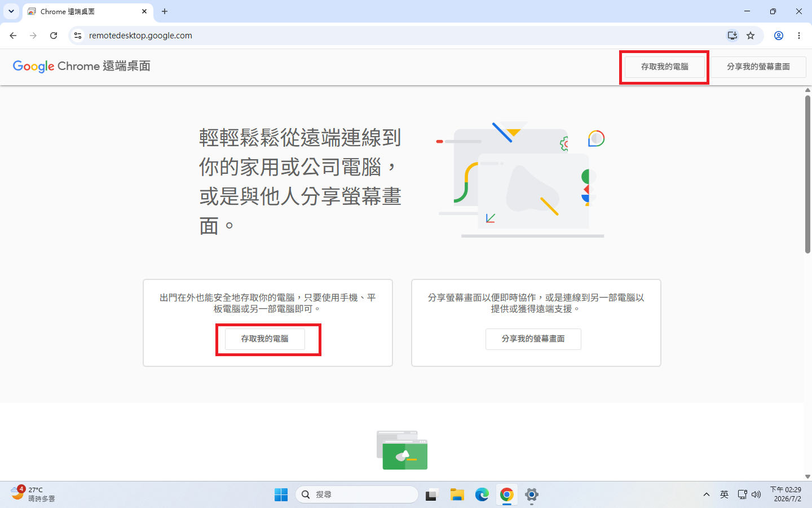Click header 分享我的螢幕畫面 button
This screenshot has height=508, width=812.
[758, 67]
